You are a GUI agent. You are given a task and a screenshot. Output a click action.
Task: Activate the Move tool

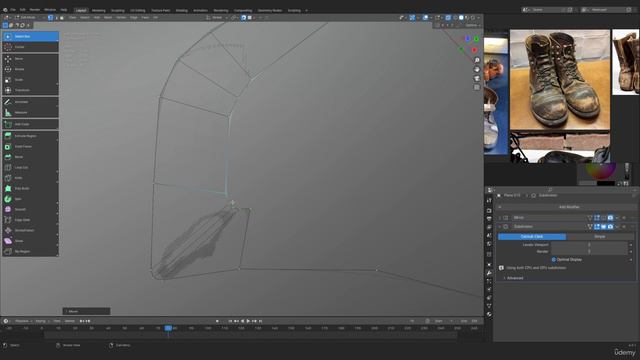pyautogui.click(x=30, y=59)
